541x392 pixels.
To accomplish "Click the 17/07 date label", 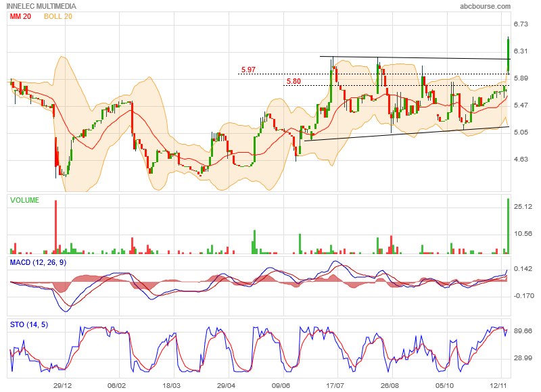I will click(x=335, y=385).
